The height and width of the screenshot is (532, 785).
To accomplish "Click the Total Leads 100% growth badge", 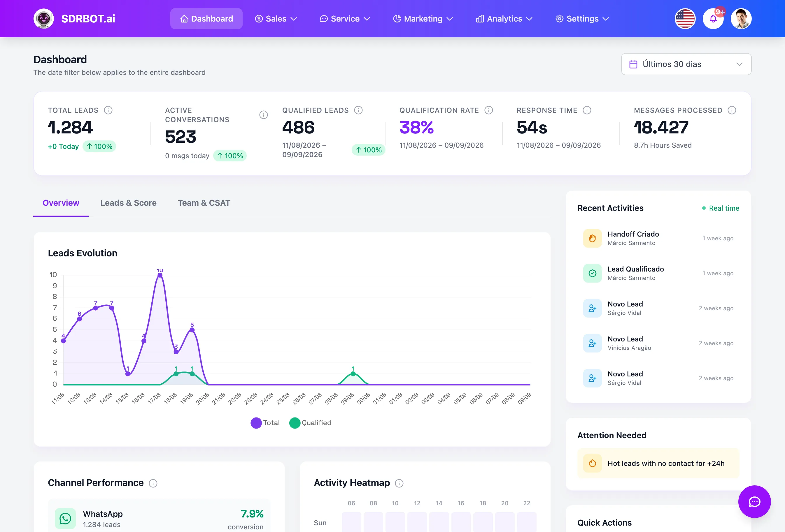I will click(x=99, y=147).
